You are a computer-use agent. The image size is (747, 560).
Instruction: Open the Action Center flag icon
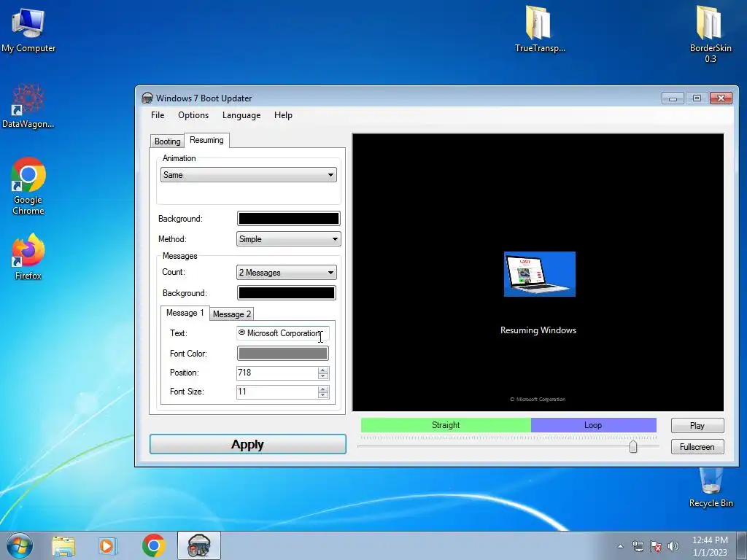pyautogui.click(x=656, y=546)
